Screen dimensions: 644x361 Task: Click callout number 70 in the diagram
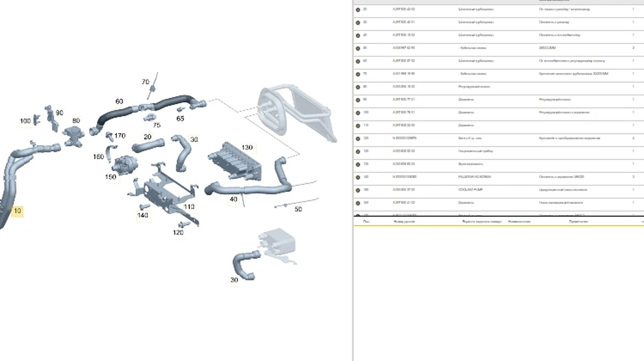pyautogui.click(x=145, y=82)
